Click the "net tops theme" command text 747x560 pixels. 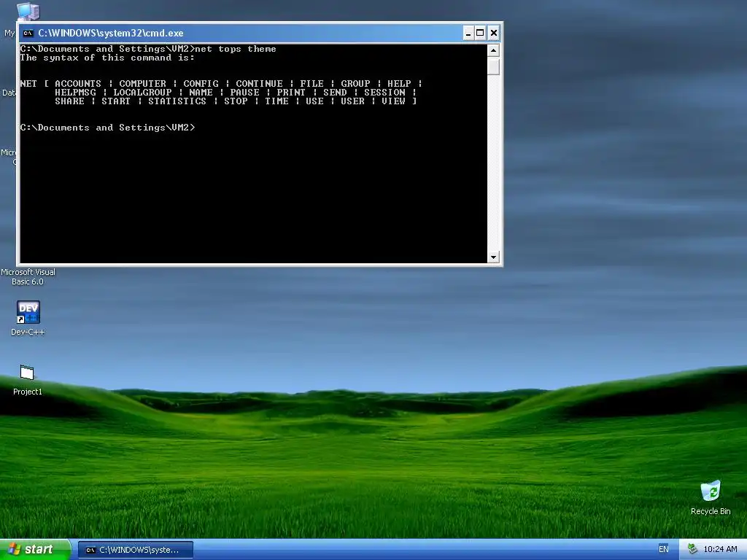pos(236,49)
